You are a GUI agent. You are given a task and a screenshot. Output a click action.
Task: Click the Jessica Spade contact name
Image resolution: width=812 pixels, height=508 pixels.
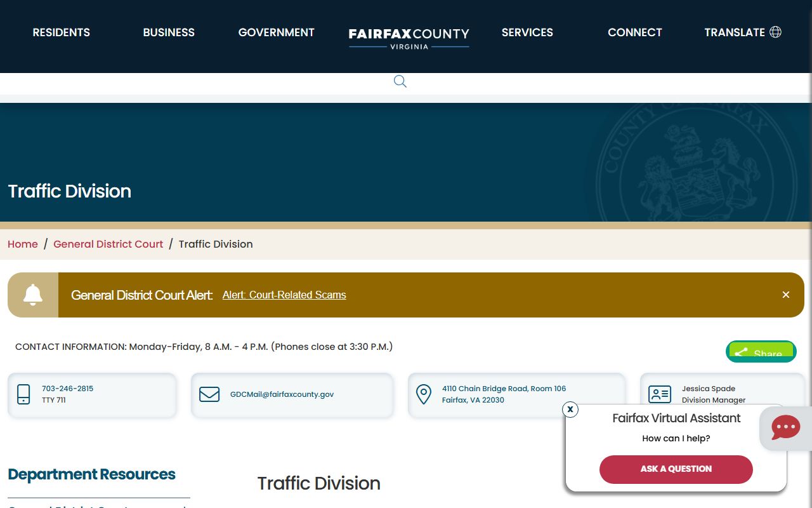(709, 389)
